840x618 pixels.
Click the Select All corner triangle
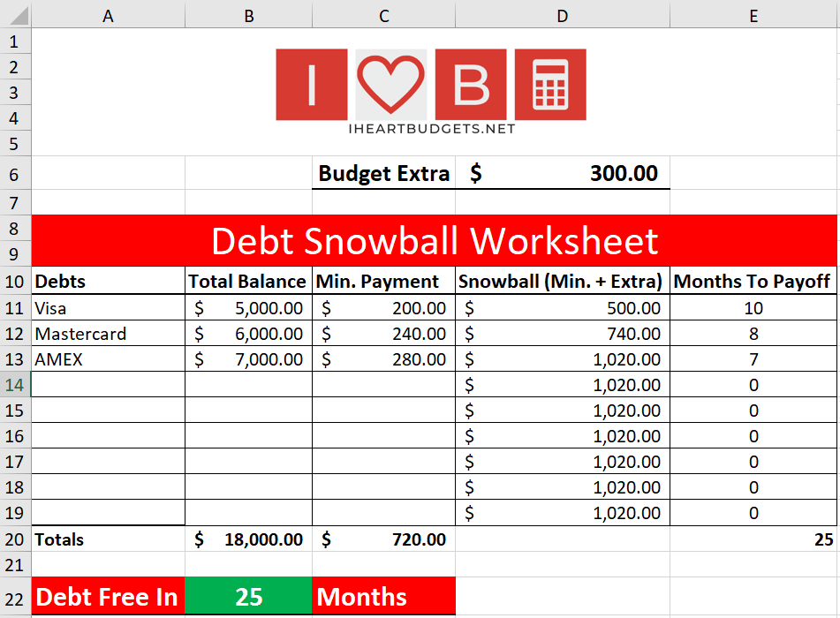pos(16,15)
